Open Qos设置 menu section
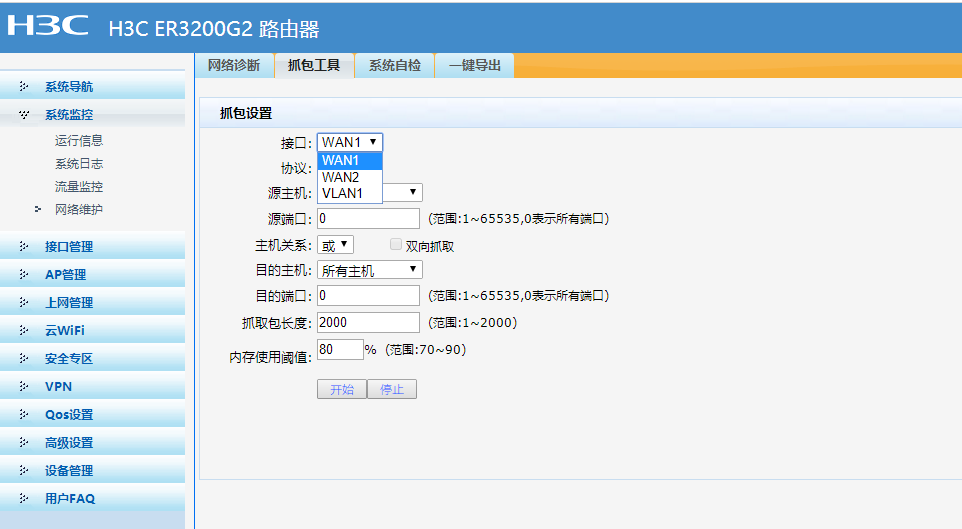The width and height of the screenshot is (962, 529). 92,414
